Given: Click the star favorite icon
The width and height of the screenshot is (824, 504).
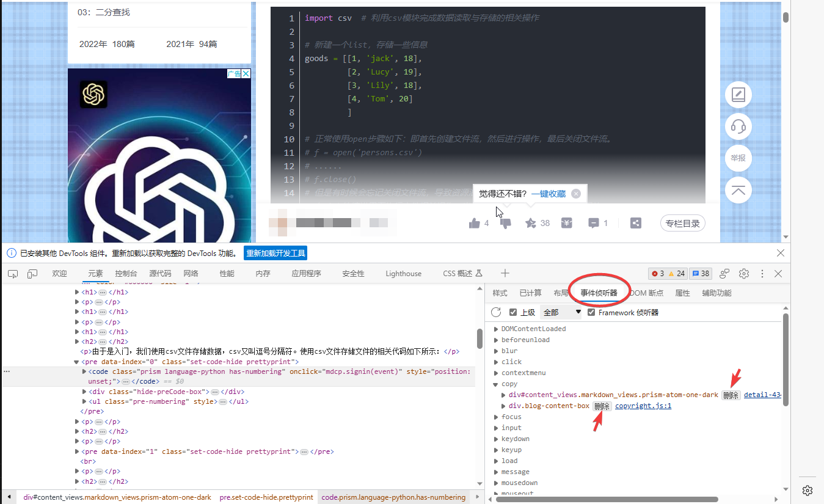Looking at the screenshot, I should pos(530,223).
